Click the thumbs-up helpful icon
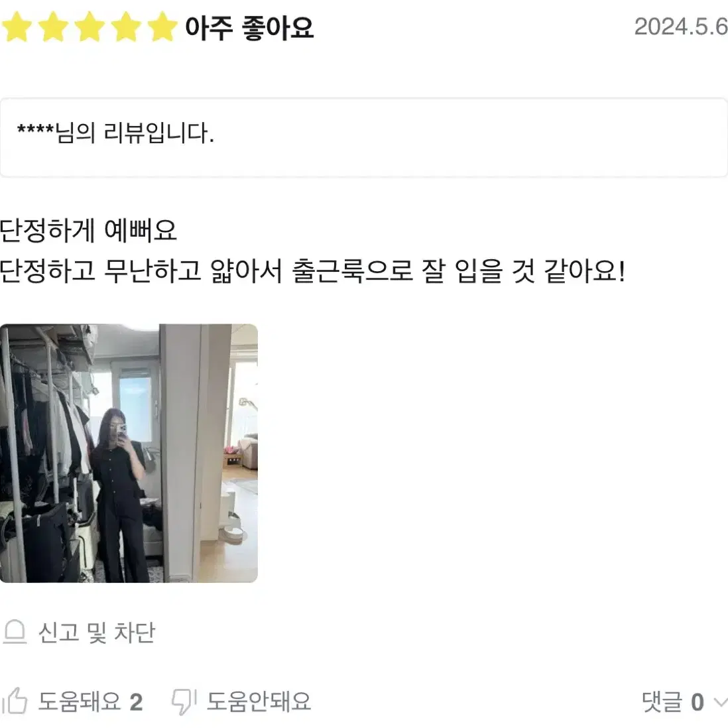The image size is (728, 728). [x=15, y=701]
